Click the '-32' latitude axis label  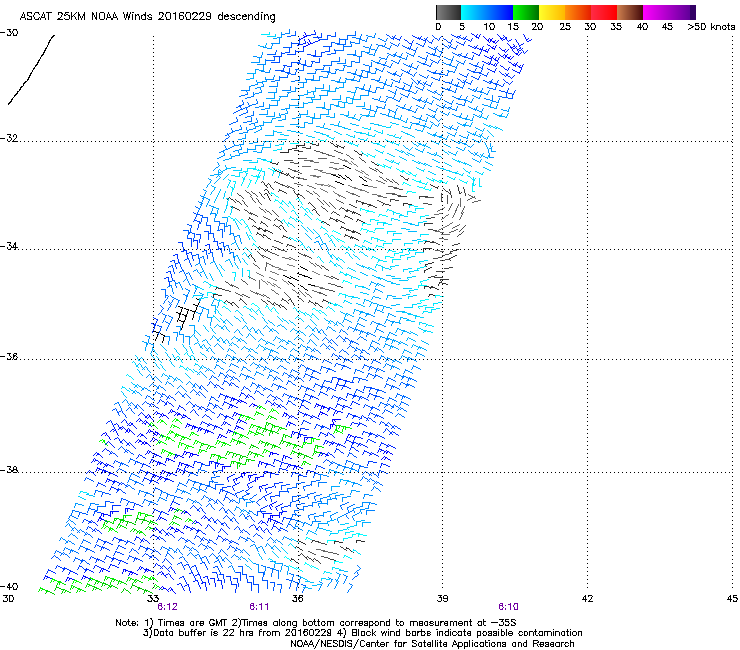10,138
